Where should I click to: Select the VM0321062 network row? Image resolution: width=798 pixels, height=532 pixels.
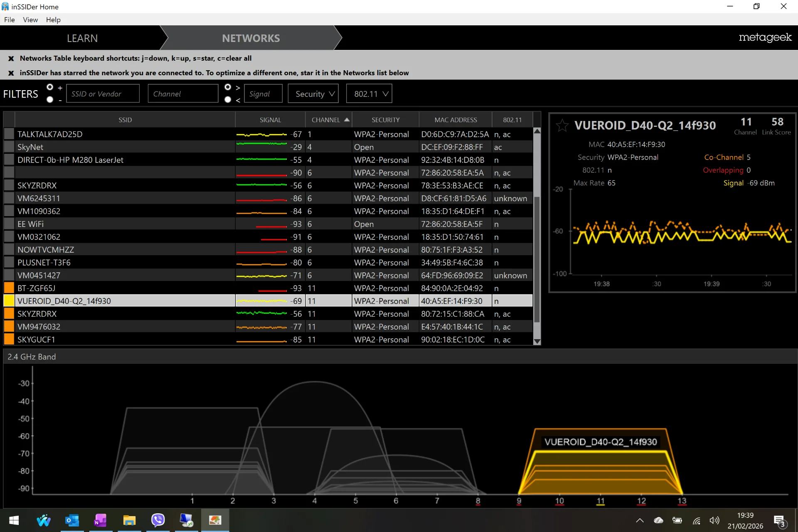268,237
